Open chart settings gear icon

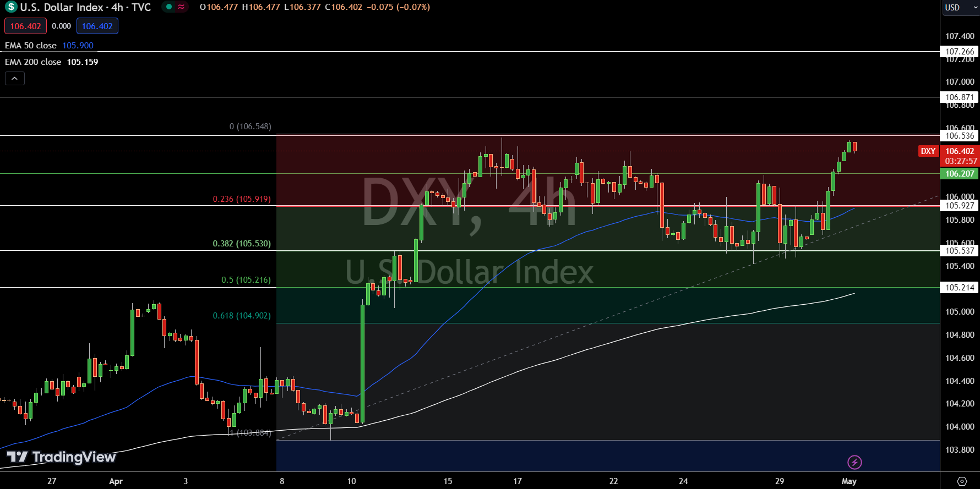962,481
